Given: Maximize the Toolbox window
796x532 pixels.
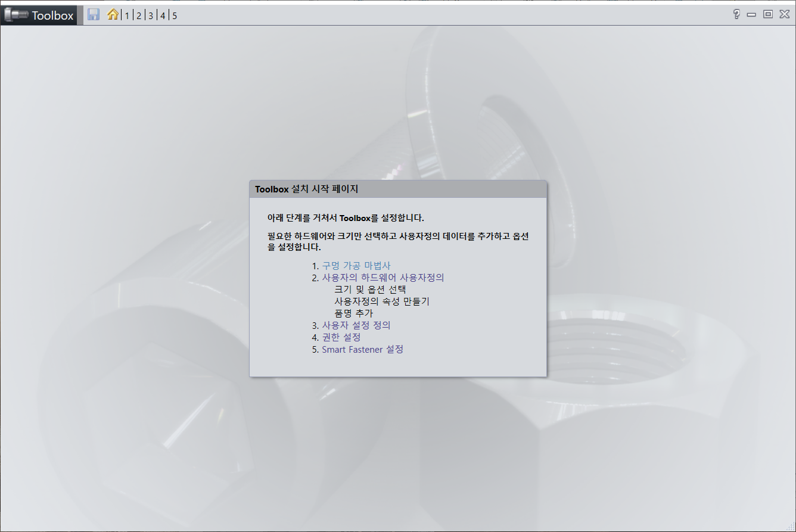Looking at the screenshot, I should (x=767, y=14).
